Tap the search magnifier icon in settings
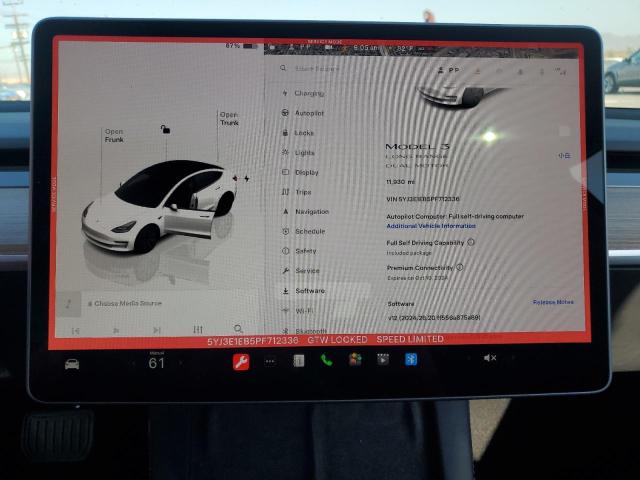The image size is (640, 480). [283, 68]
